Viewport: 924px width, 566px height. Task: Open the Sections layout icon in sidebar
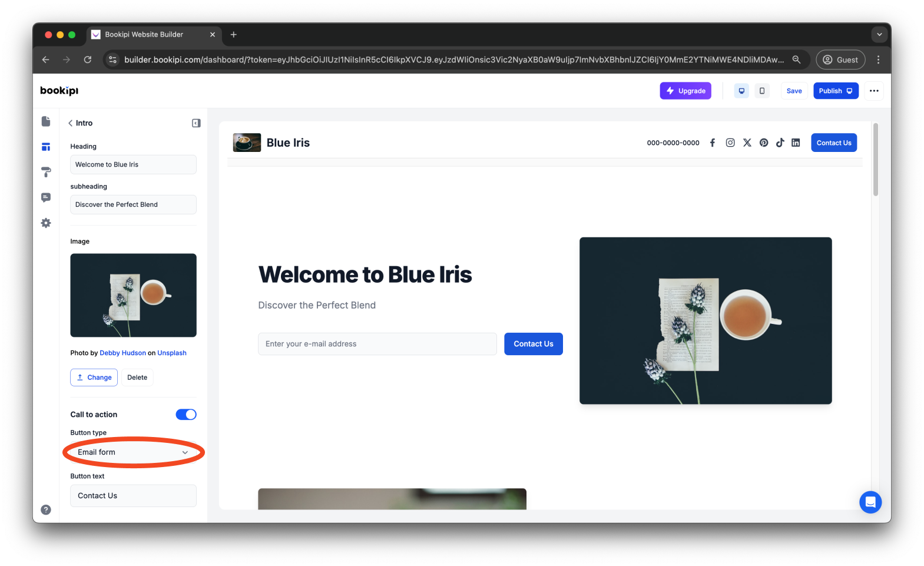pos(46,147)
